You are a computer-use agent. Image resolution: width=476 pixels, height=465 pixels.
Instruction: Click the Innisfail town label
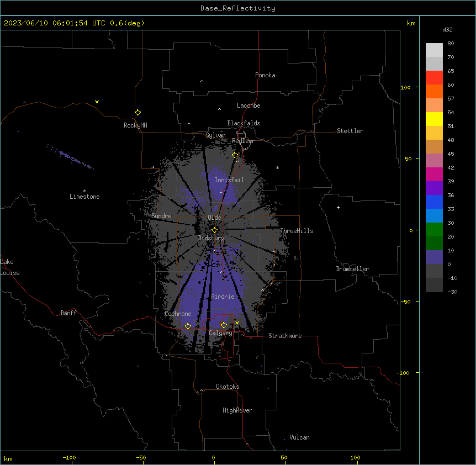[229, 180]
